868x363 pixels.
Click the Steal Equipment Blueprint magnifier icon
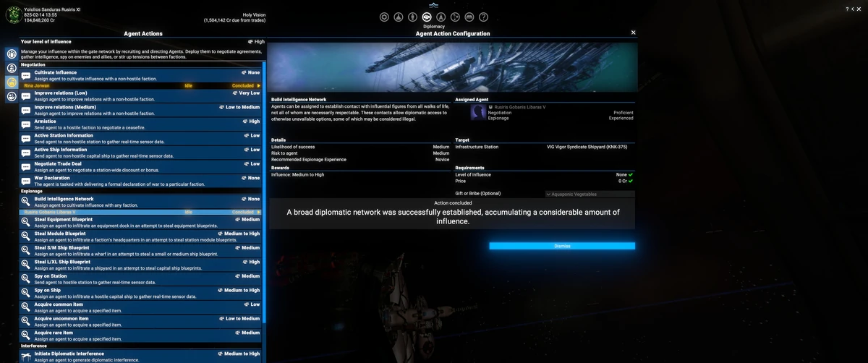tap(26, 222)
